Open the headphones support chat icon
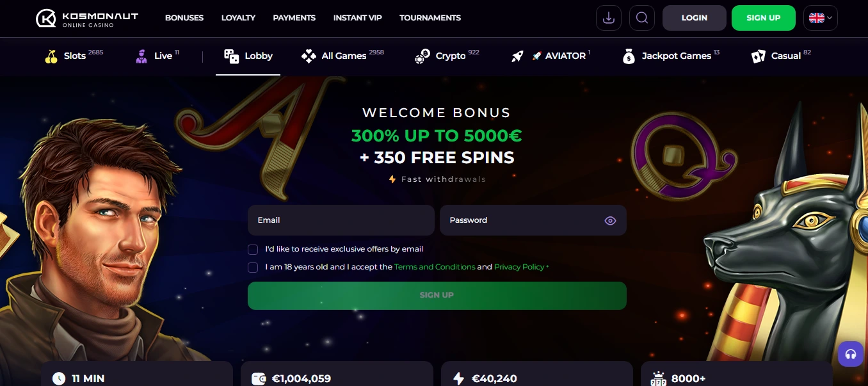The image size is (868, 386). pos(851,354)
